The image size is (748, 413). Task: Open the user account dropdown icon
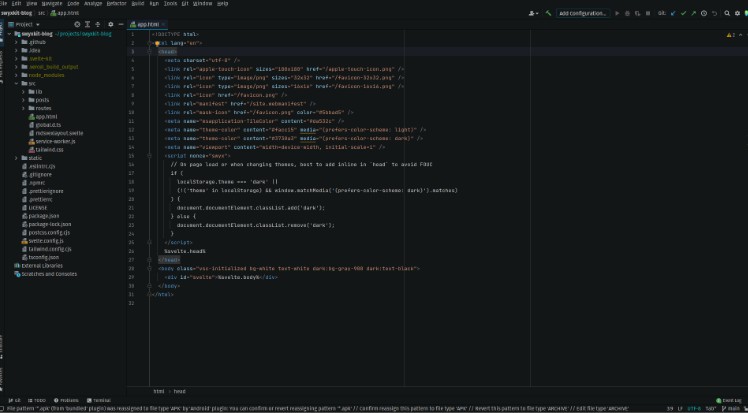534,13
